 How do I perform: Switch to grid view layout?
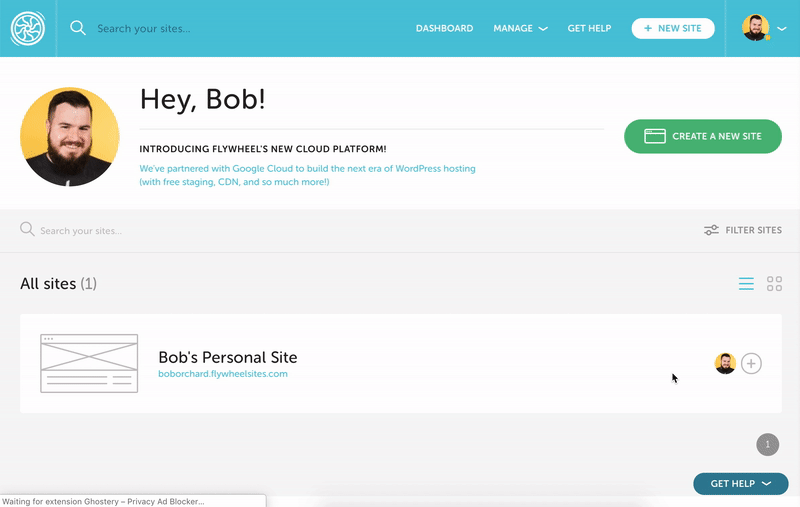(x=774, y=284)
